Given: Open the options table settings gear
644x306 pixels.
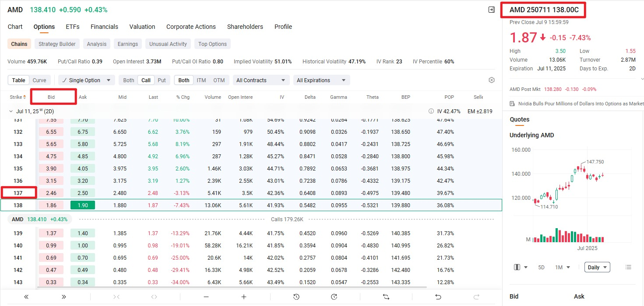Looking at the screenshot, I should pos(492,80).
